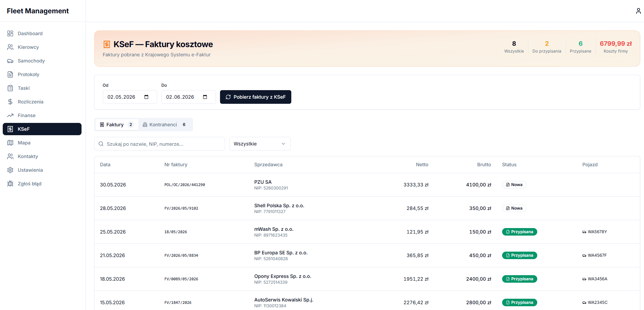The image size is (644, 310).
Task: Click the Fleet Management title
Action: tap(38, 11)
